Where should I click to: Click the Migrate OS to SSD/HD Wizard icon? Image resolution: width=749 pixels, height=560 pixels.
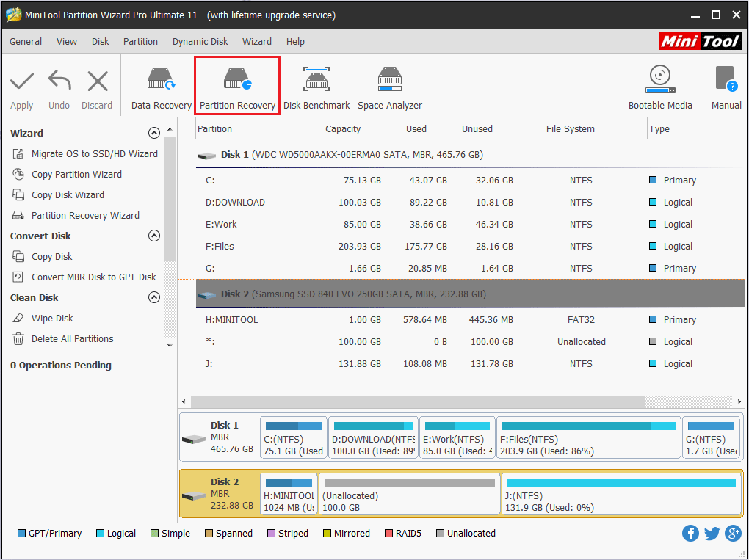coord(18,153)
